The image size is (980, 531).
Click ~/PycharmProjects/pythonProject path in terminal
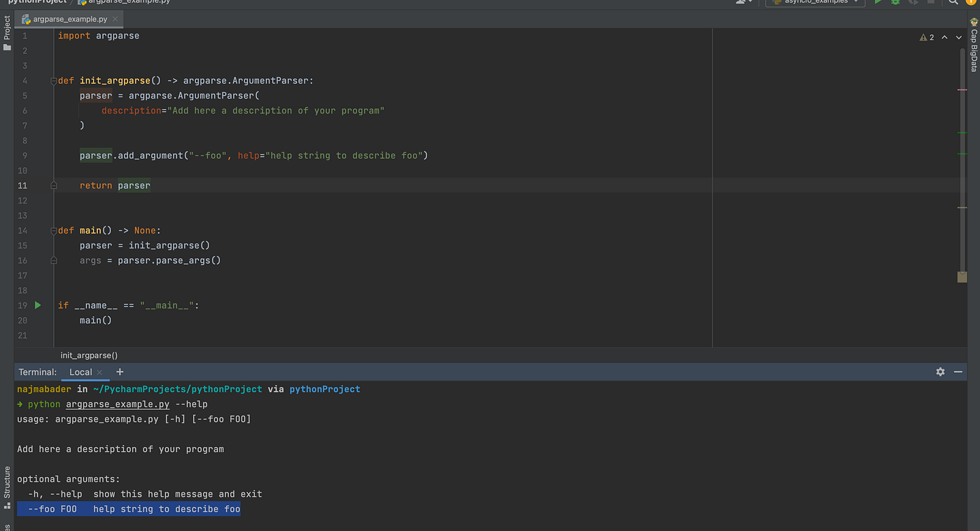point(177,389)
